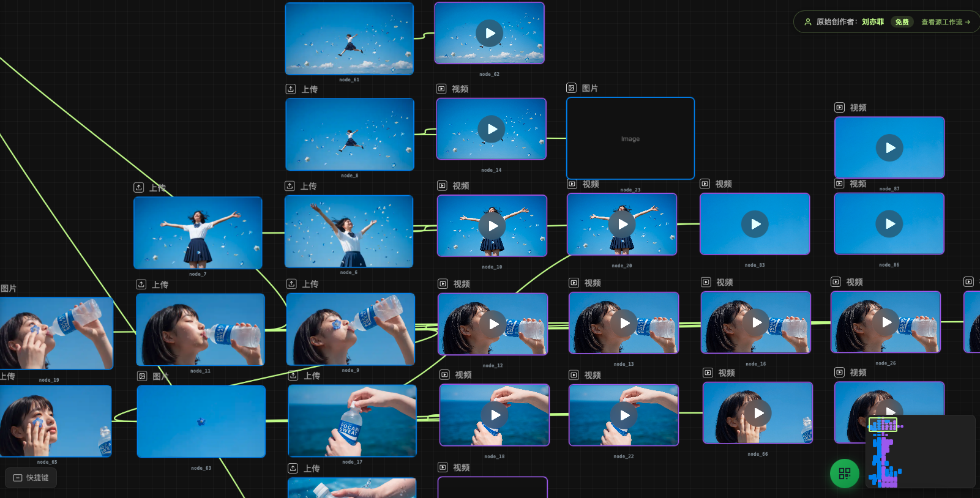The image size is (980, 498).
Task: Click the green QR code floating button
Action: (x=844, y=474)
